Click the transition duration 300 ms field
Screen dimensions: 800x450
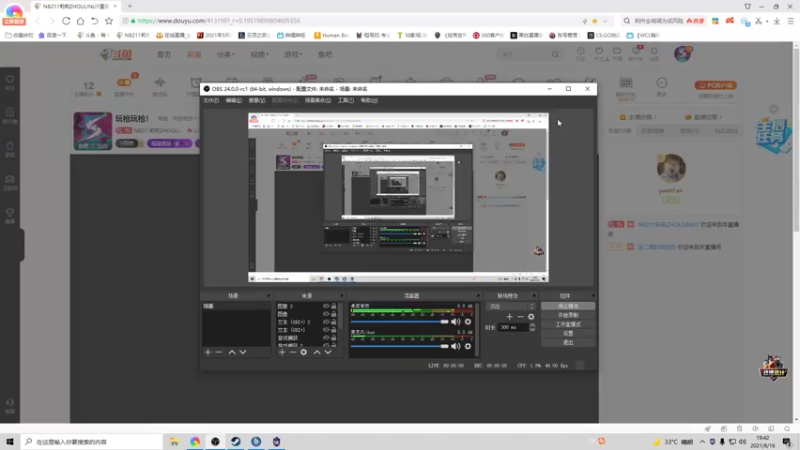[513, 327]
